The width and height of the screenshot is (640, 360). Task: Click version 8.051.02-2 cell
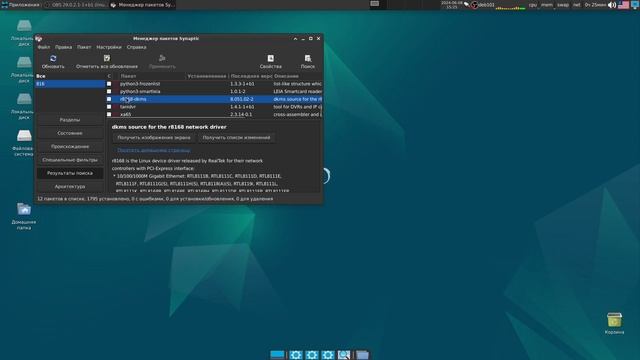242,99
